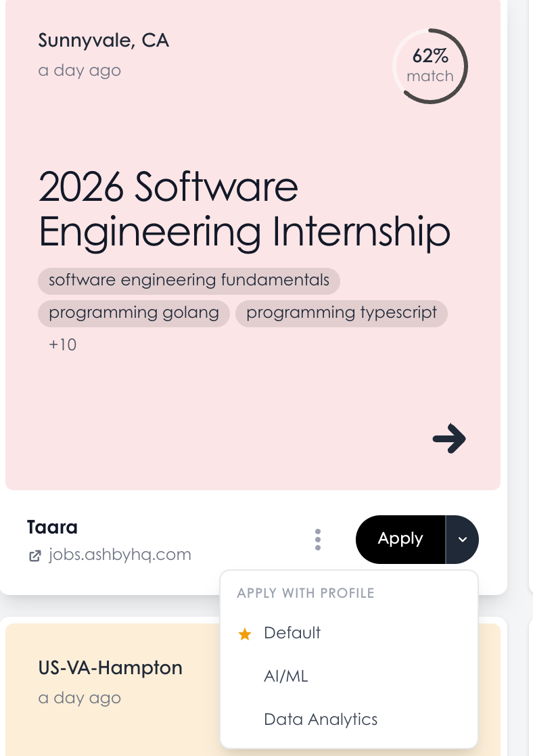Viewport: 533px width, 756px height.
Task: Click the Apply button
Action: 400,539
